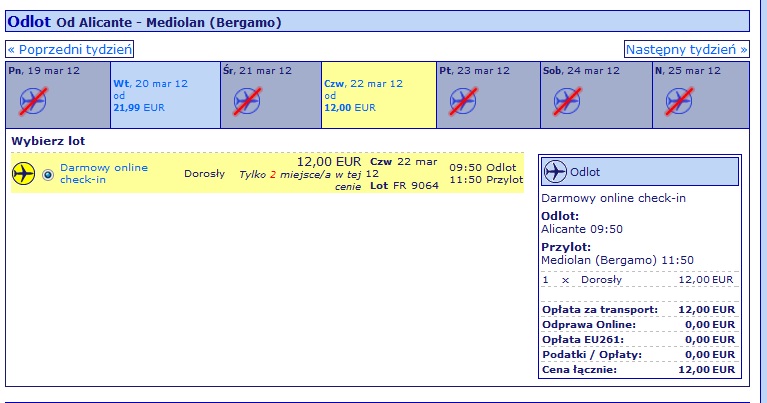767x403 pixels.
Task: Click Tylko 2 miejsce/a w tej cenie notice
Action: 300,180
